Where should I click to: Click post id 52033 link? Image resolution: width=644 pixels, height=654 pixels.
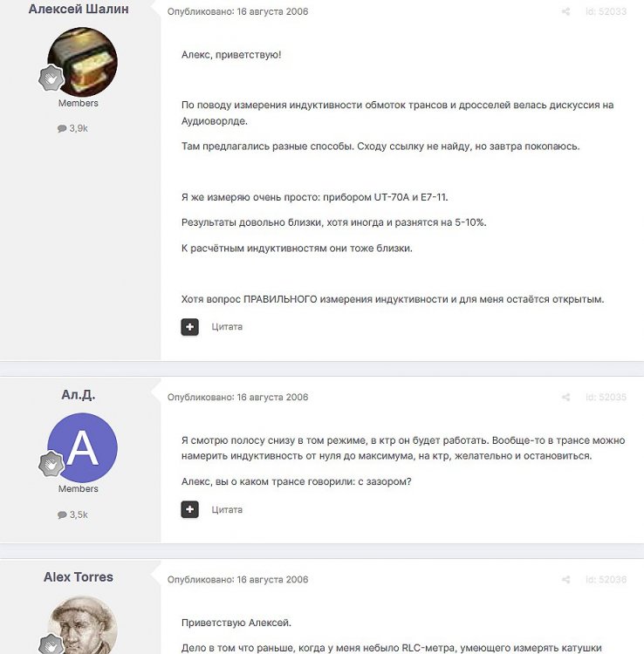point(606,11)
